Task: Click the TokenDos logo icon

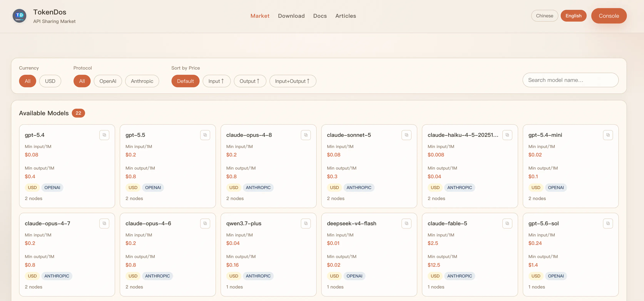Action: pyautogui.click(x=19, y=16)
